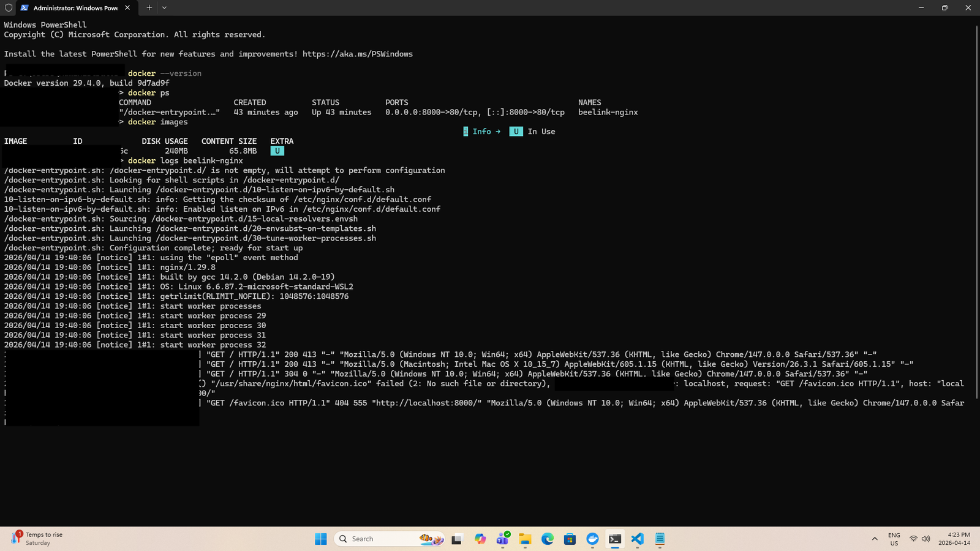Launch Microsoft Teams

click(503, 539)
